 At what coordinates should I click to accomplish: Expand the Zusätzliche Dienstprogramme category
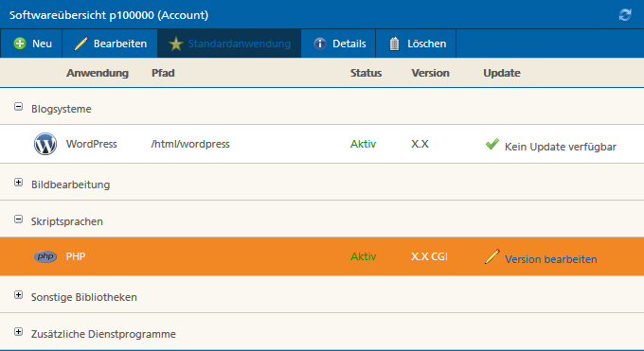click(x=19, y=332)
